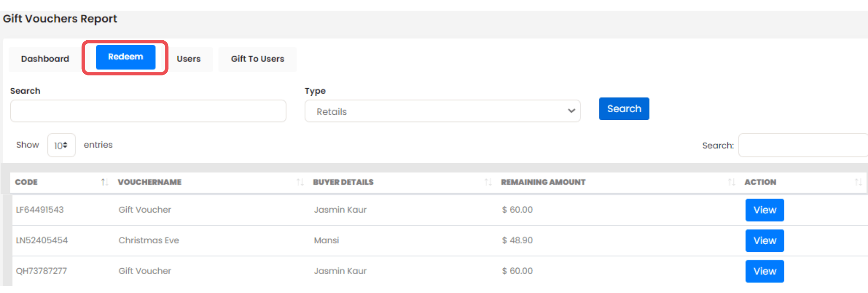The width and height of the screenshot is (868, 293).
Task: View voucher QH73787277 details
Action: click(x=764, y=271)
